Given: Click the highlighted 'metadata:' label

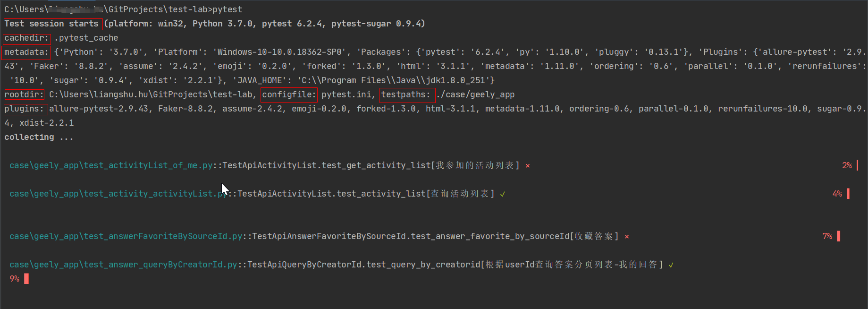Looking at the screenshot, I should [x=26, y=52].
